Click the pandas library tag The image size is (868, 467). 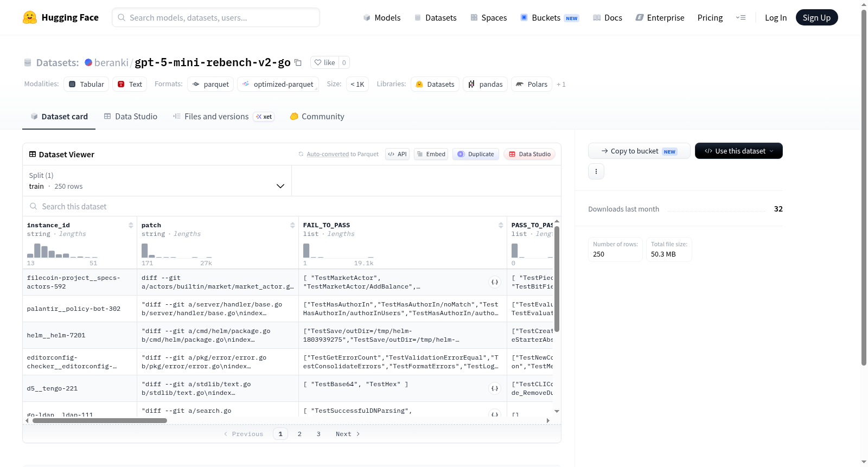click(486, 84)
